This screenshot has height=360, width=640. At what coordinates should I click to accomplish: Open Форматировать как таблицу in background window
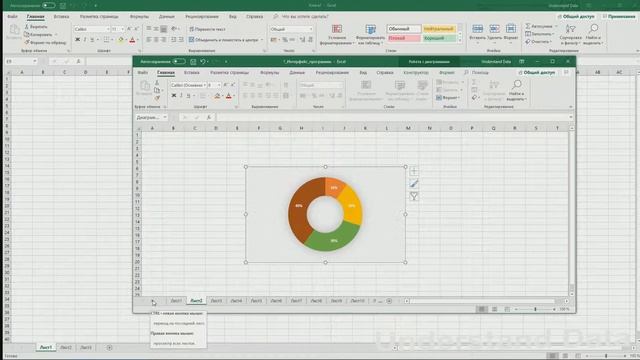tap(370, 35)
